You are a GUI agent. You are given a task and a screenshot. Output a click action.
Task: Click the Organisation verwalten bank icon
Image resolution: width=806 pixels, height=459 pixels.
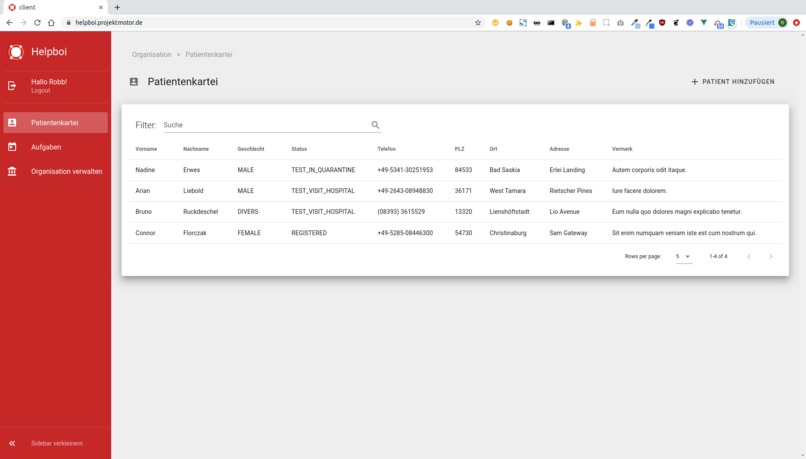click(12, 172)
